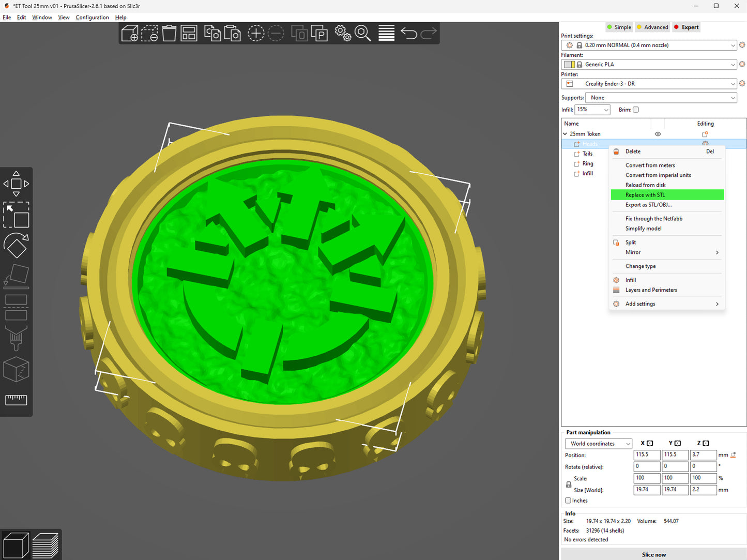Open printer settings gear beside Creality Ender-3
The height and width of the screenshot is (560, 747).
(742, 83)
